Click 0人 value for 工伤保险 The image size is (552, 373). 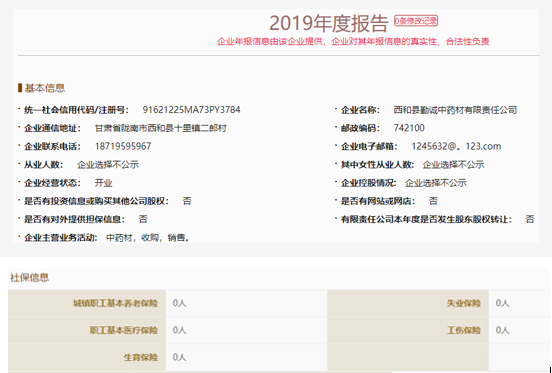click(502, 330)
